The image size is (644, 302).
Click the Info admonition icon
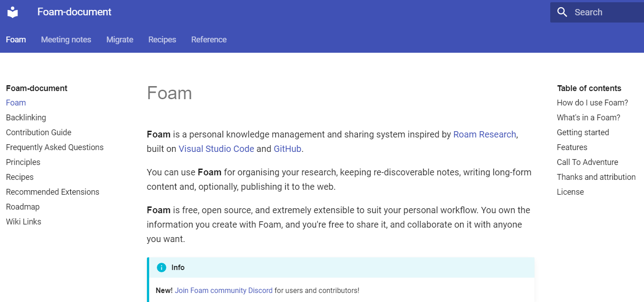pos(161,267)
